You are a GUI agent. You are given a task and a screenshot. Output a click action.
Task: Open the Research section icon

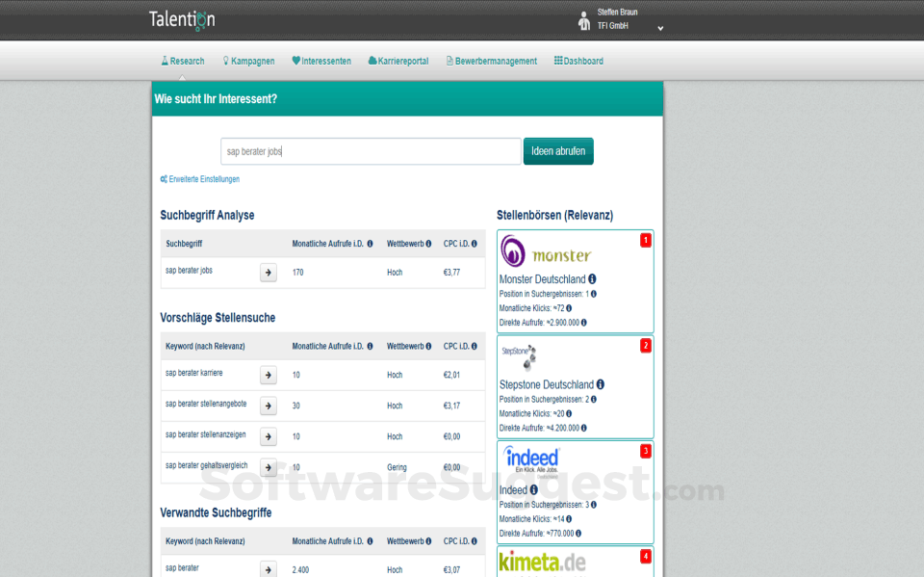click(164, 61)
